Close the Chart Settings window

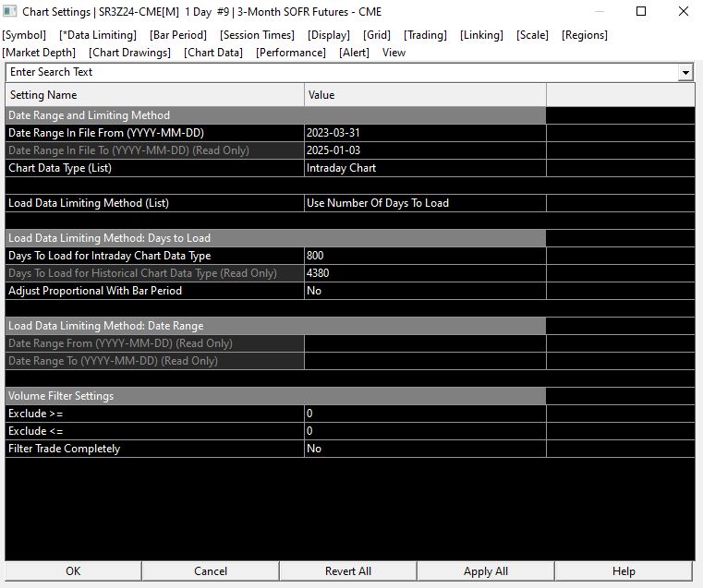[684, 11]
